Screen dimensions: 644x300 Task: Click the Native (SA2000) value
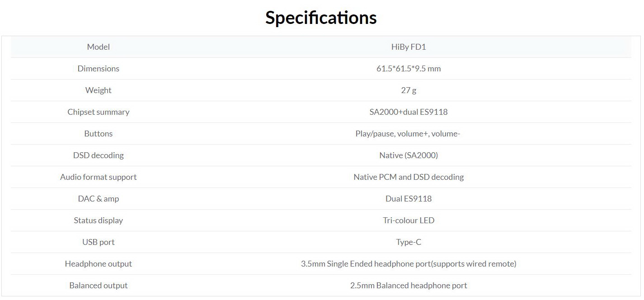tap(409, 155)
